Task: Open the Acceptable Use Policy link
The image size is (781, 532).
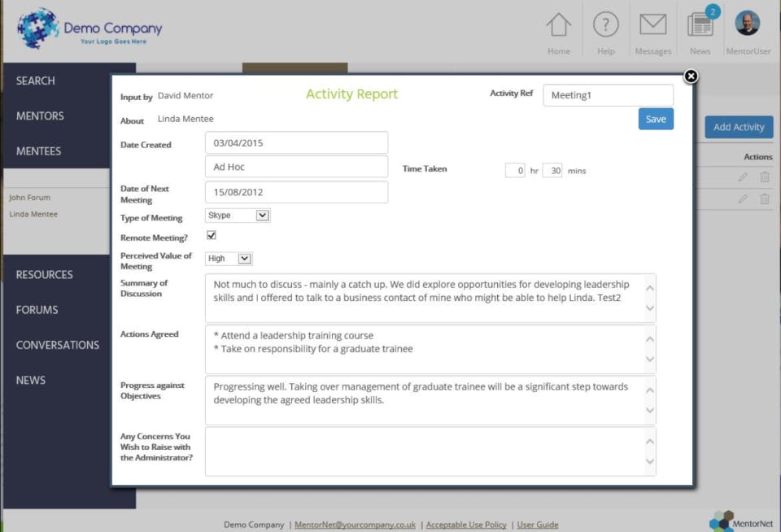Action: (x=466, y=525)
